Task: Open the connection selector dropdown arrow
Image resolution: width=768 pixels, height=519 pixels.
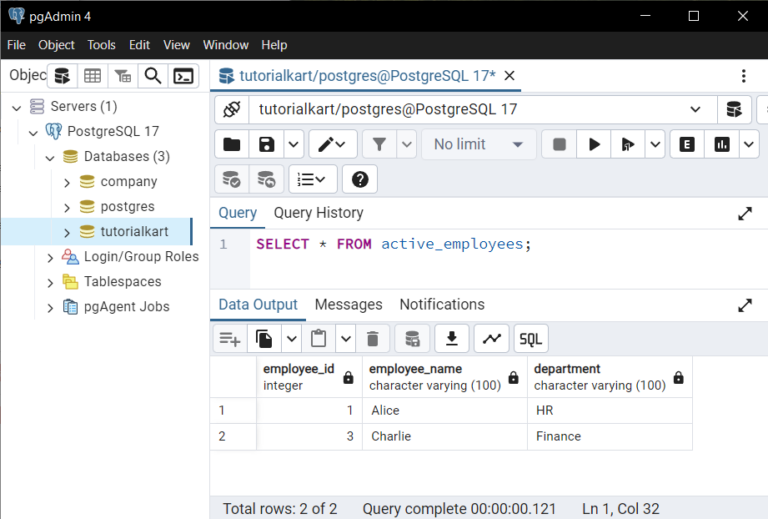Action: (x=695, y=109)
